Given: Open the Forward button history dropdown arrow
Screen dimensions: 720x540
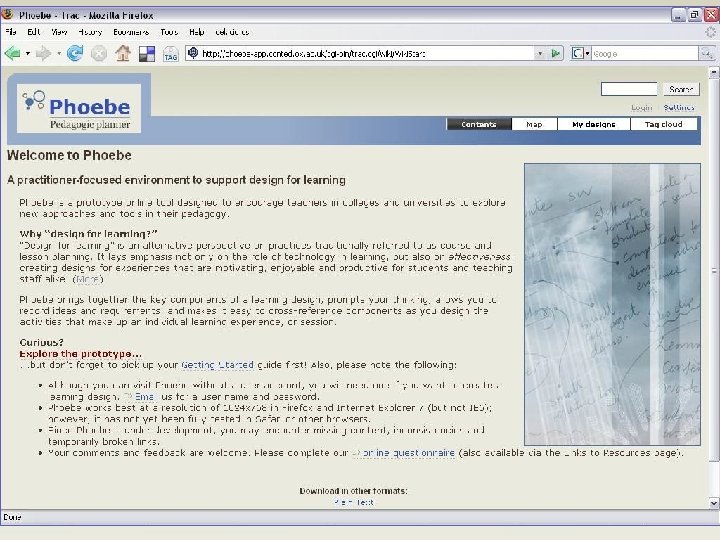Looking at the screenshot, I should 59,54.
